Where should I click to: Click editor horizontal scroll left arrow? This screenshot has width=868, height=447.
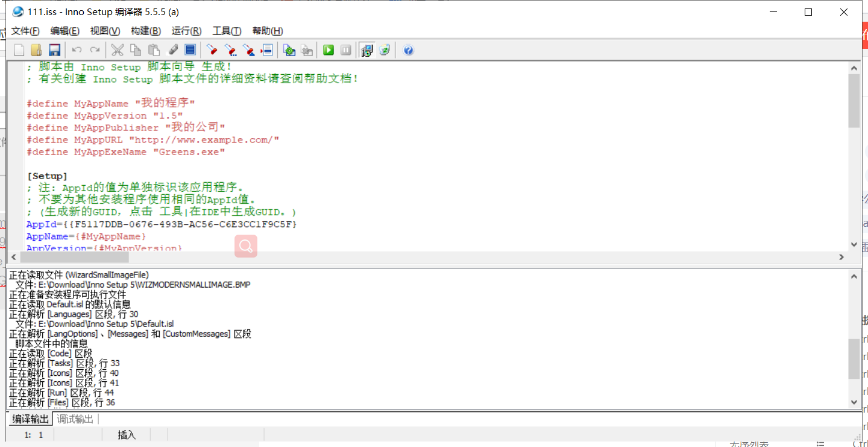click(x=13, y=257)
